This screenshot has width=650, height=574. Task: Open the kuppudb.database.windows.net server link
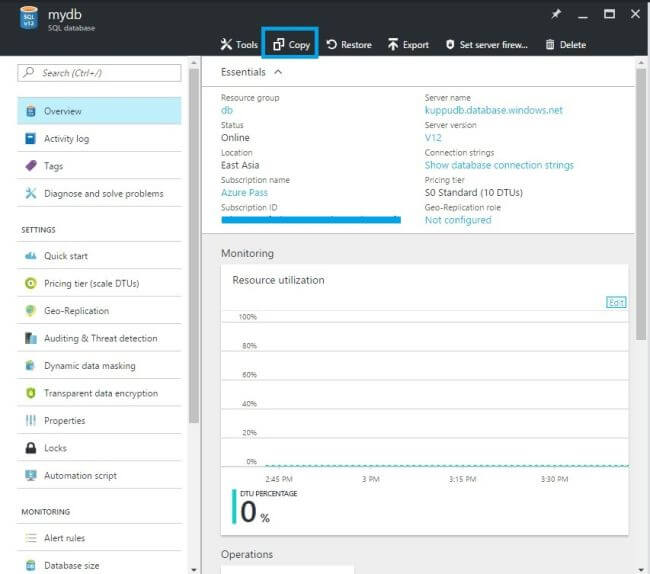tap(493, 110)
